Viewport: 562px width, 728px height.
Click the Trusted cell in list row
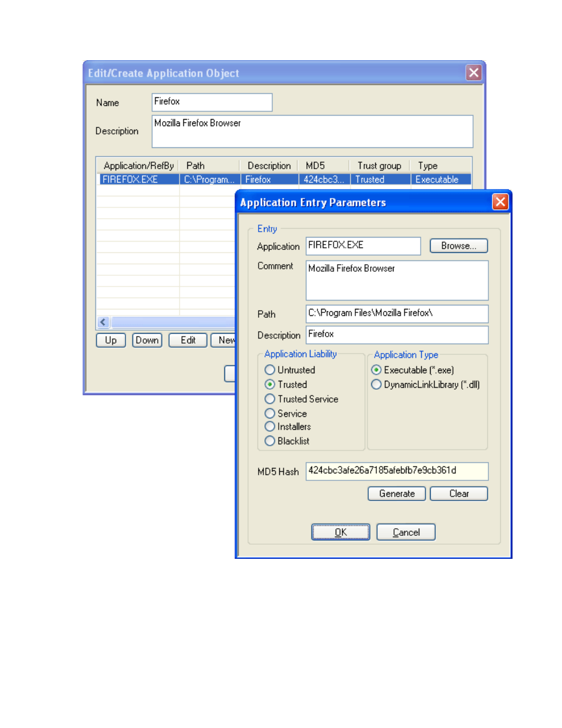[380, 179]
